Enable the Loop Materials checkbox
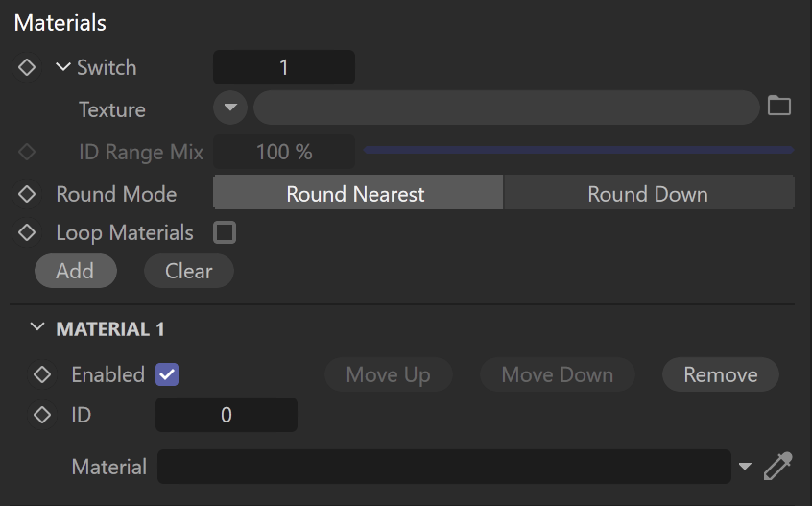Screen dimensions: 812x506 [225, 232]
